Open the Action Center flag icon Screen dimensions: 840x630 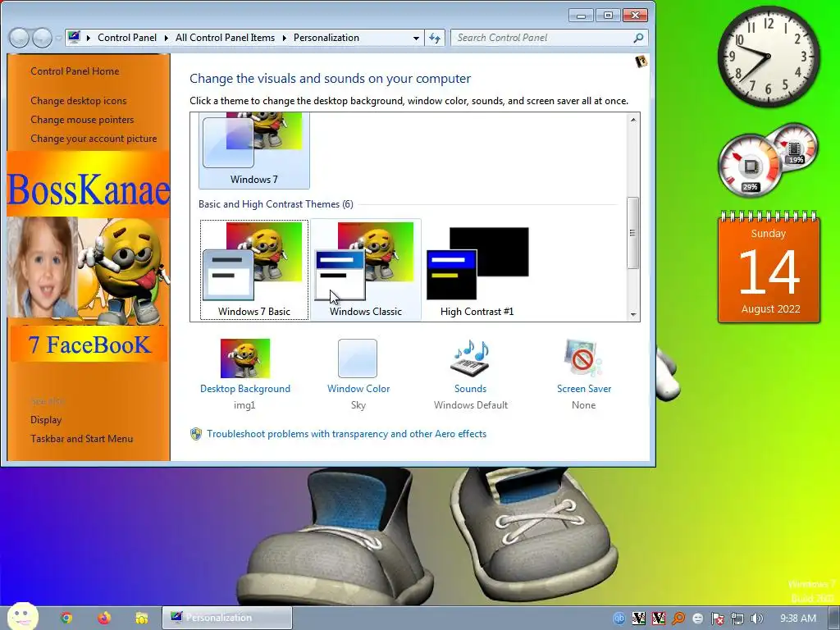click(718, 619)
